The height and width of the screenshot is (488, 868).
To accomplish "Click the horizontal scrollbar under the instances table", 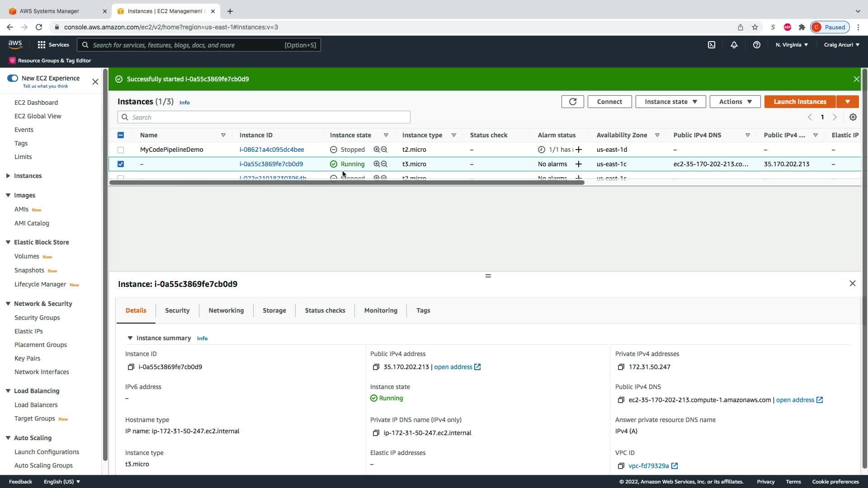I will 347,183.
